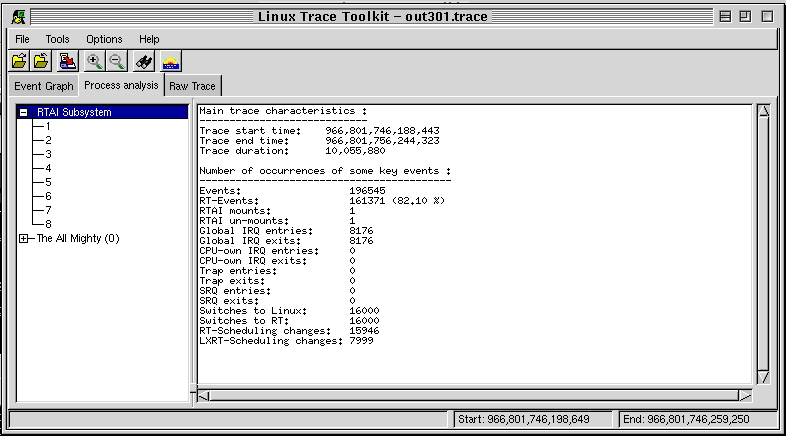This screenshot has height=436, width=786.
Task: Click the middle maximize-style title bar button
Action: (x=745, y=17)
